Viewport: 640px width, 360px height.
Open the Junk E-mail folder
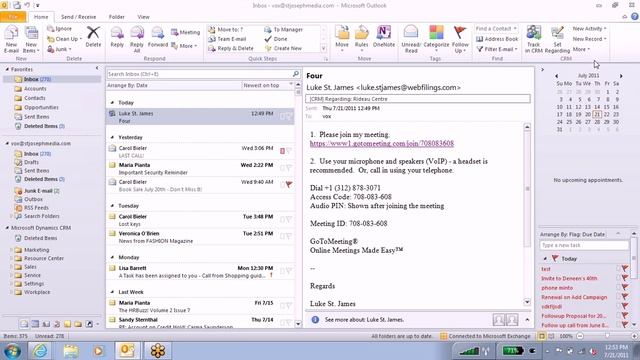[38, 191]
